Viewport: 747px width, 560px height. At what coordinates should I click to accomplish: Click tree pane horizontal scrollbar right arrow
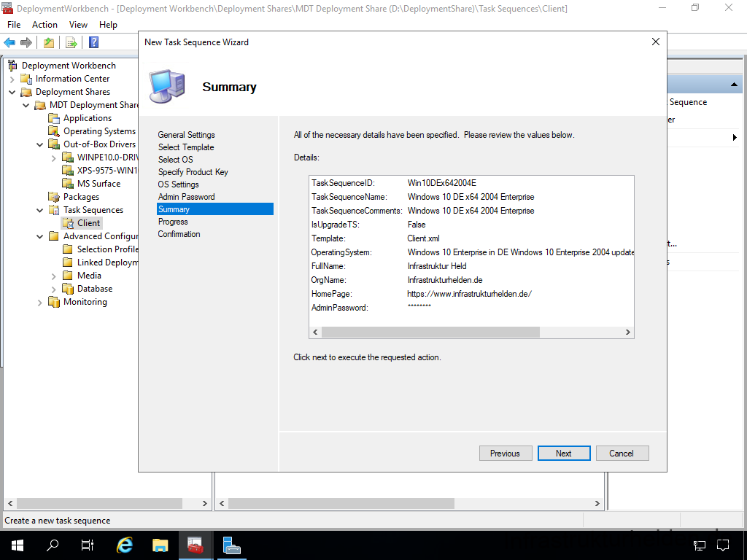(x=205, y=503)
